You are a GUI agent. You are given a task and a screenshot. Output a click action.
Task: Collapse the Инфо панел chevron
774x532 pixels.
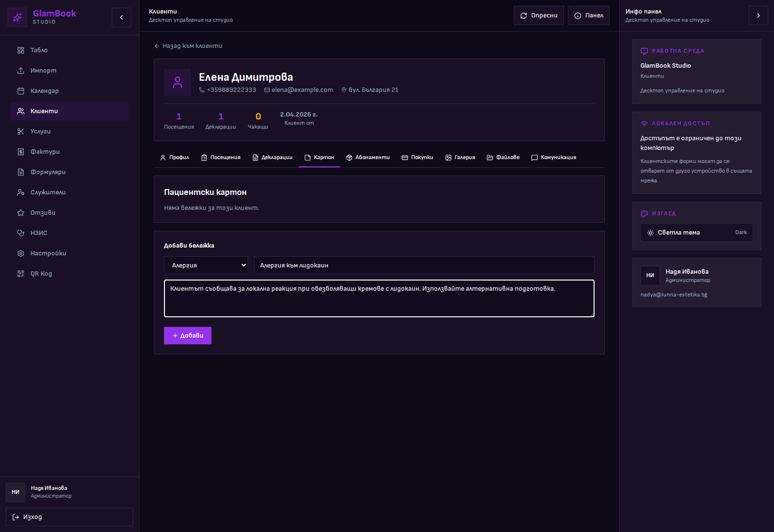tap(758, 15)
